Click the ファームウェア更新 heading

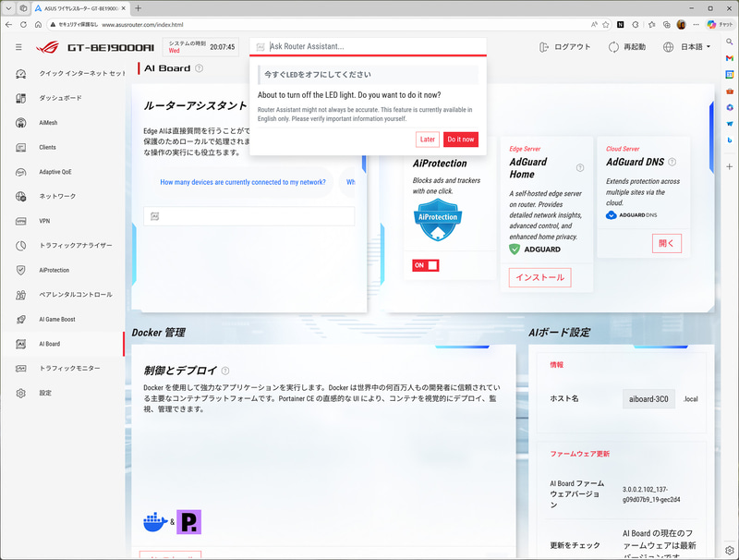pos(580,454)
